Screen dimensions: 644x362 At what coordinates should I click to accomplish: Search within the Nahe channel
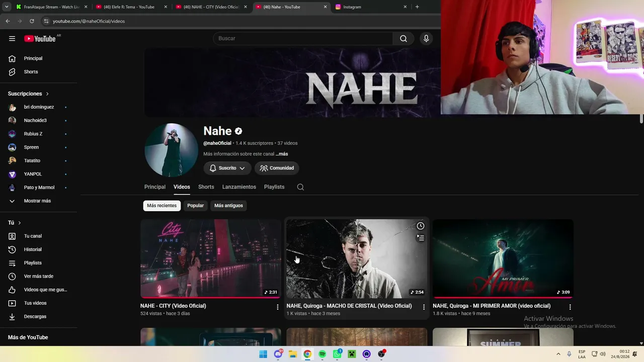click(x=300, y=187)
